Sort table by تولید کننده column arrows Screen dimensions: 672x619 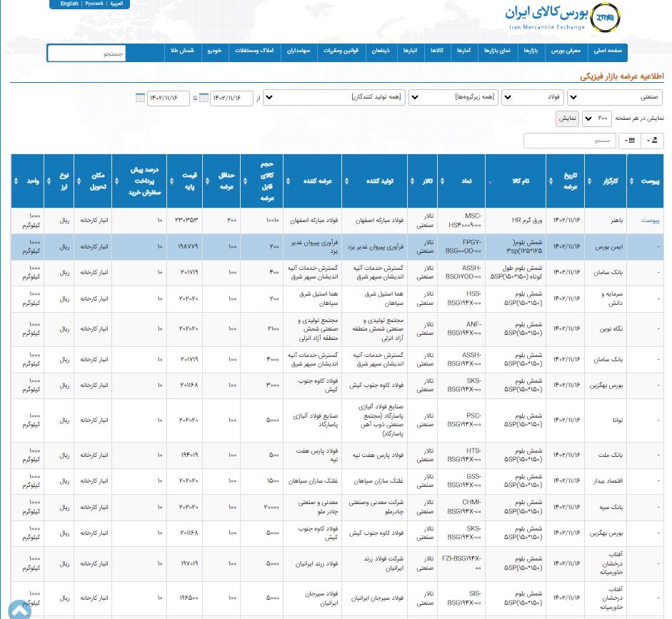pos(346,181)
